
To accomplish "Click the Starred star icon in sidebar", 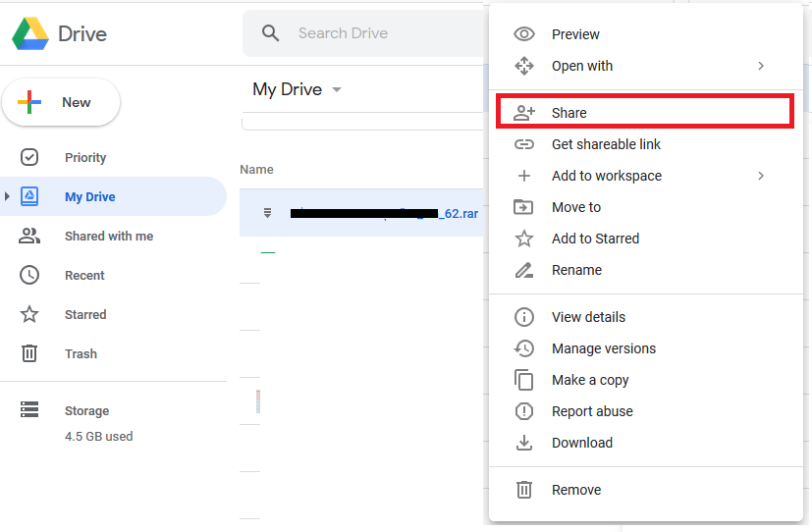I will [x=29, y=314].
